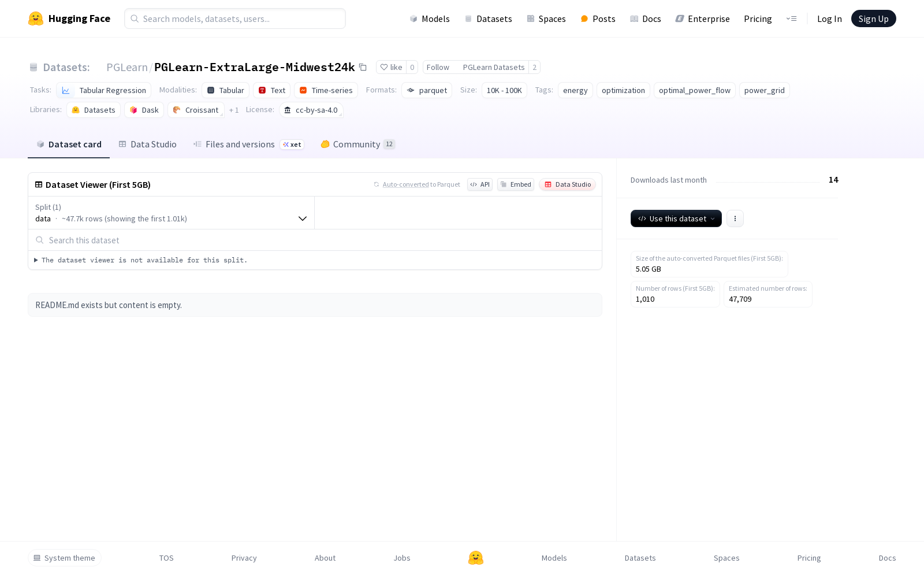
Task: Open the Pricing footer link
Action: pos(809,558)
